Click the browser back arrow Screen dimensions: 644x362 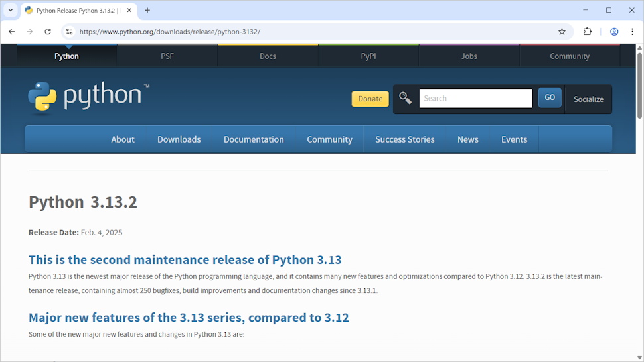[x=11, y=32]
